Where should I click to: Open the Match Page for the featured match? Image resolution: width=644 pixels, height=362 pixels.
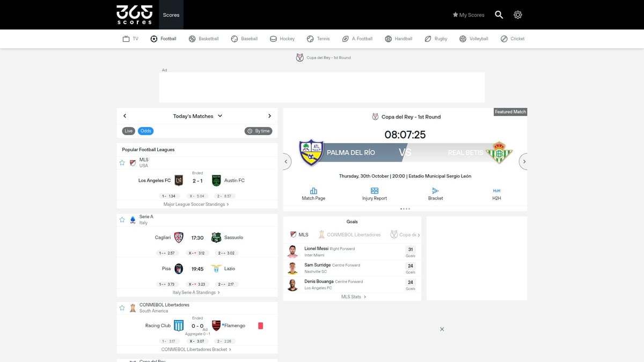(313, 194)
